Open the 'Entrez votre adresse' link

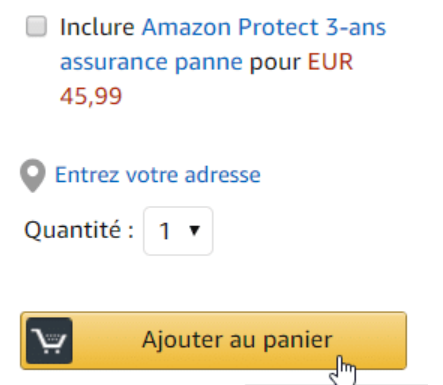coord(158,175)
